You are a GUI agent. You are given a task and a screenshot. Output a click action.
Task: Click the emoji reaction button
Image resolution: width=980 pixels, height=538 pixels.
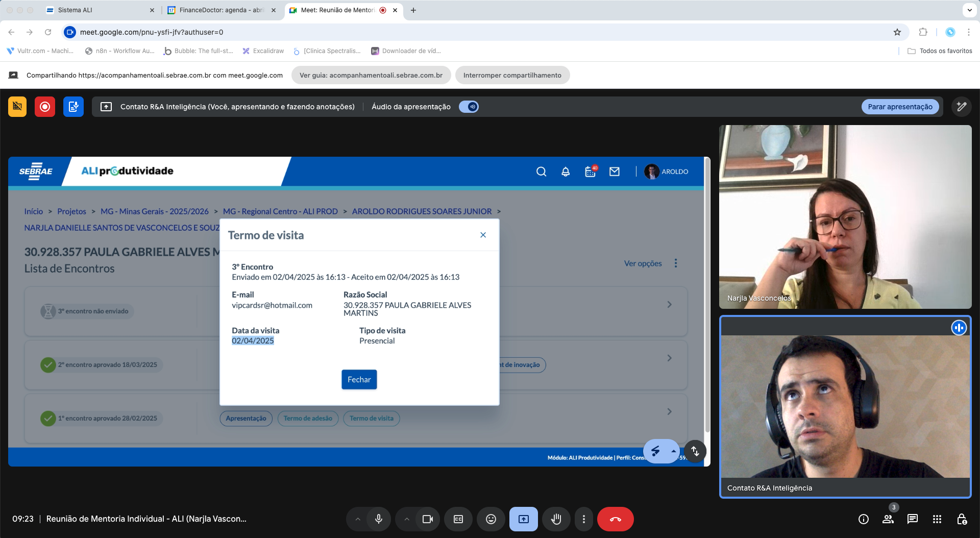click(491, 519)
